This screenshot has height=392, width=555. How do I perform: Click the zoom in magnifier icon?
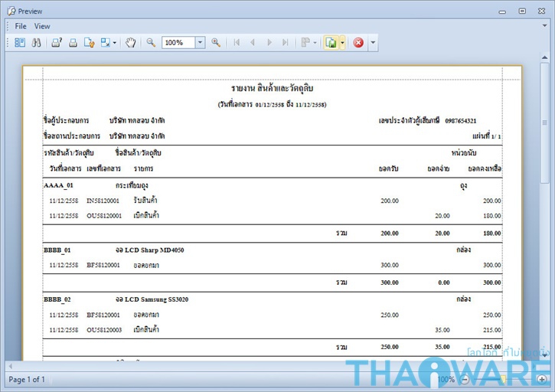216,43
